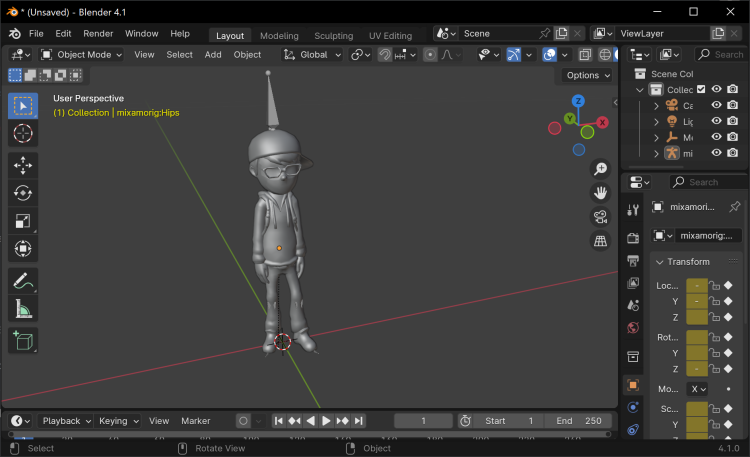750x457 pixels.
Task: Toggle Collection exclude checkbox in outliner
Action: (701, 89)
